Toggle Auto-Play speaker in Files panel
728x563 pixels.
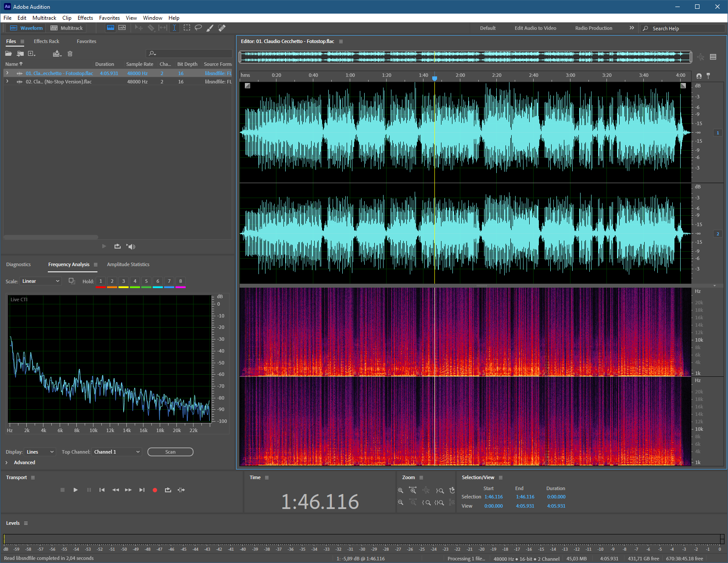coord(131,246)
